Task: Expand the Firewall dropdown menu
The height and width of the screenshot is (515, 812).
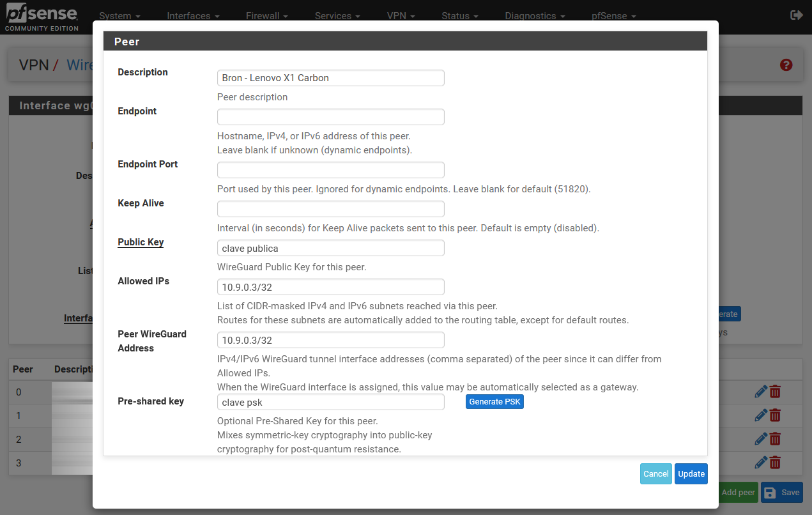Action: [266, 16]
